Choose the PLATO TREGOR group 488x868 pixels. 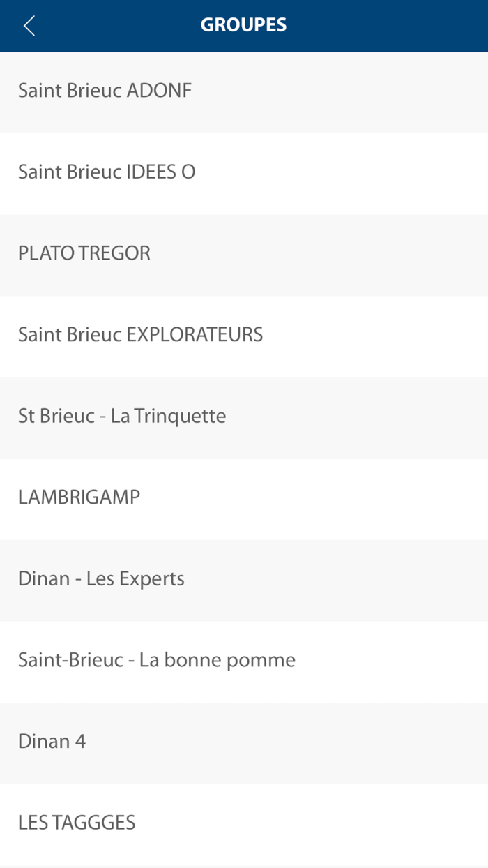point(84,253)
